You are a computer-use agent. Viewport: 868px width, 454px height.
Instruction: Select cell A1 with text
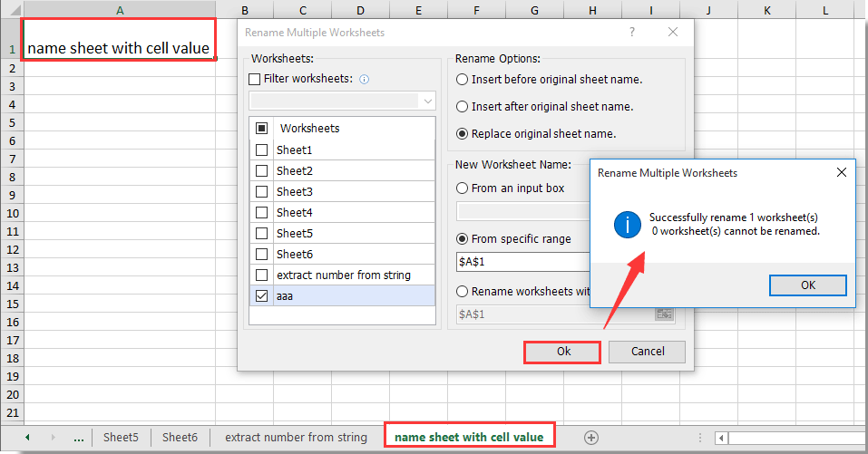pos(119,48)
